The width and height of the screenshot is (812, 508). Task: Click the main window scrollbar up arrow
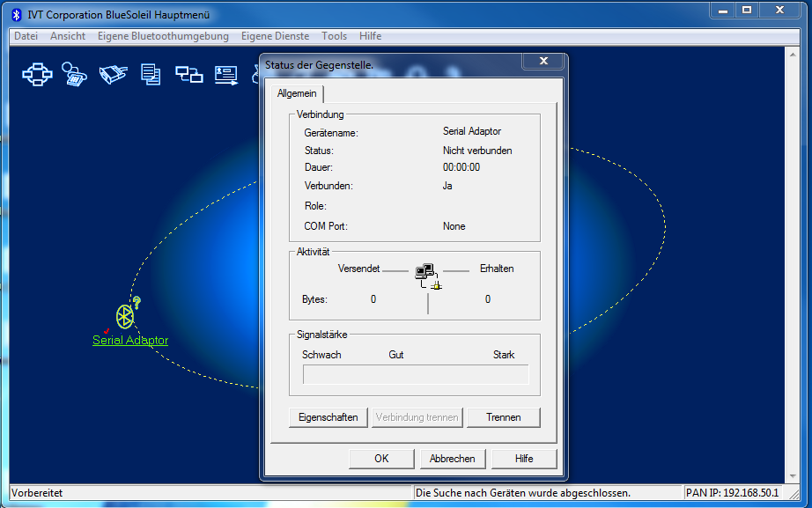[793, 54]
